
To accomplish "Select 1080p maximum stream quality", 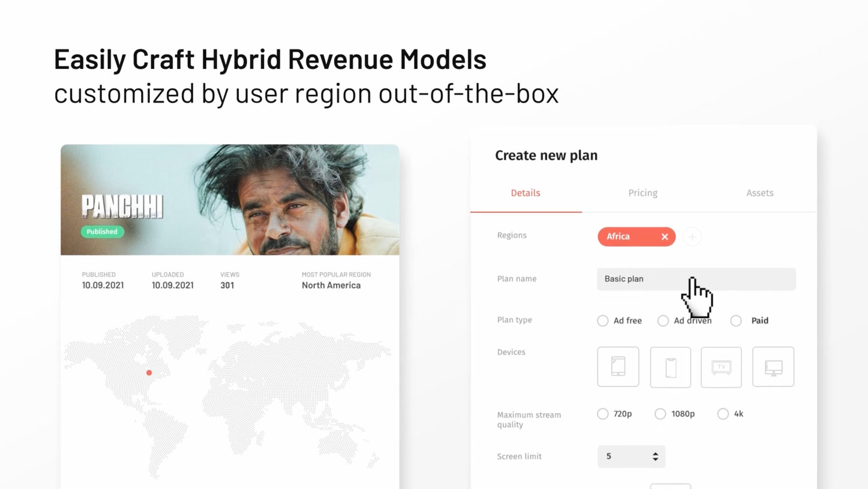I will (x=660, y=413).
